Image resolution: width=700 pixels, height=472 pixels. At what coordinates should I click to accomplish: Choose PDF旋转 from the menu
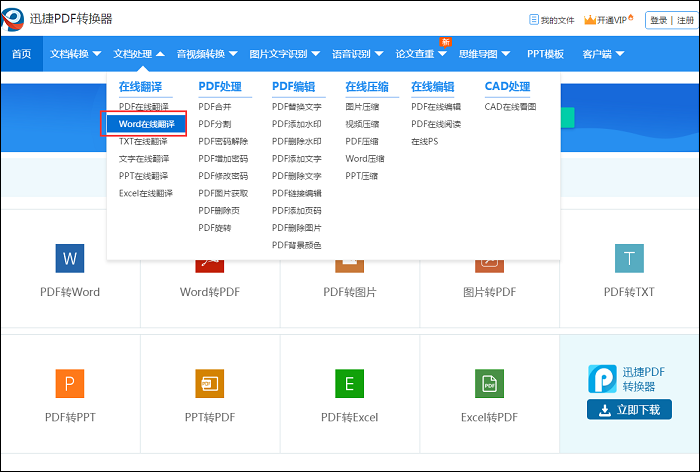click(215, 228)
